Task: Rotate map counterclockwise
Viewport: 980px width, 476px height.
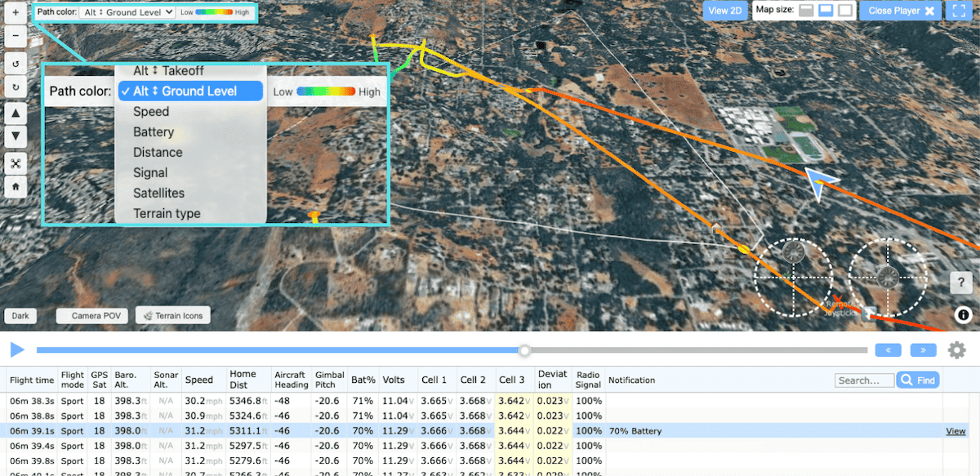Action: (x=16, y=64)
